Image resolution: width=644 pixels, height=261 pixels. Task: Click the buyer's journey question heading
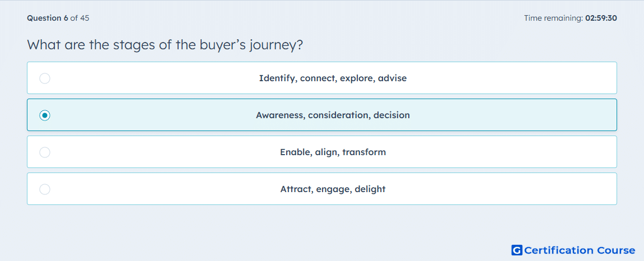pyautogui.click(x=165, y=44)
